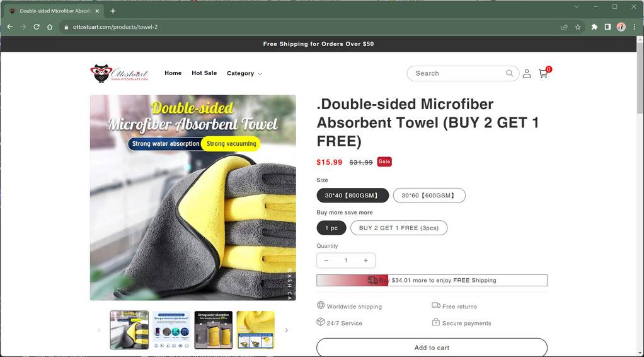Choose BUY 2 GET 1 FREE (3pcs) option

pyautogui.click(x=399, y=228)
